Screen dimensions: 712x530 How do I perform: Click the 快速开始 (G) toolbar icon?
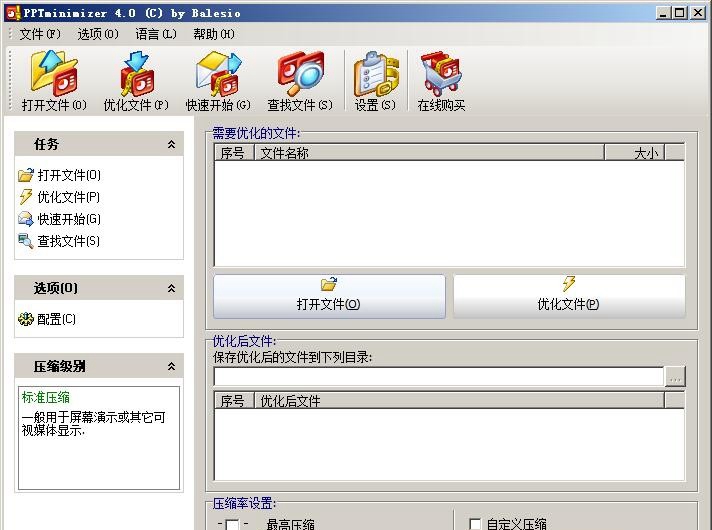[218, 73]
